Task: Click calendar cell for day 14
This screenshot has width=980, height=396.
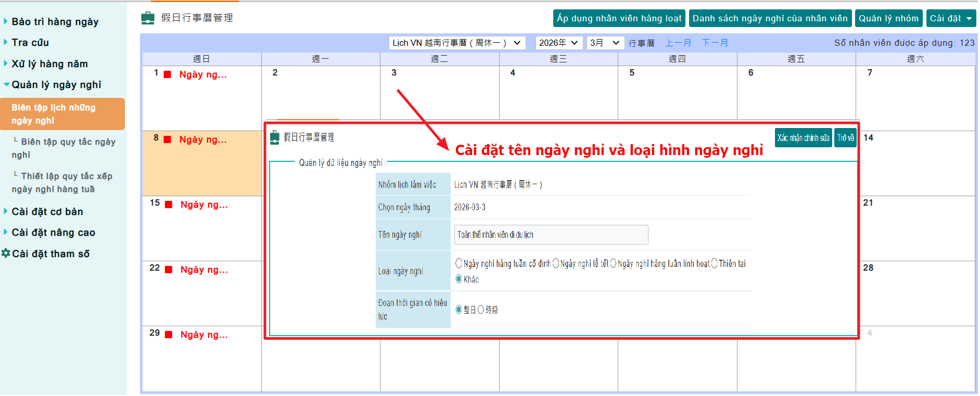Action: click(917, 163)
